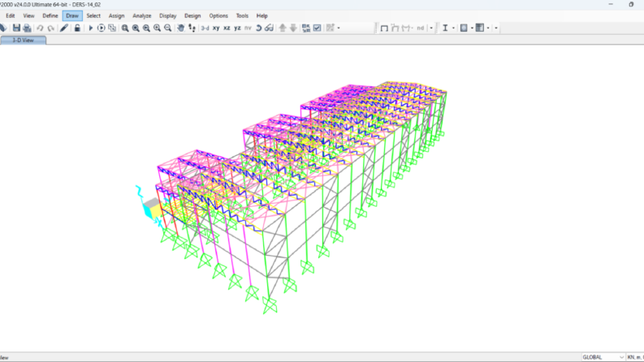644x362 pixels.
Task: Expand the concrete design dropdown arrow
Action: 472,28
